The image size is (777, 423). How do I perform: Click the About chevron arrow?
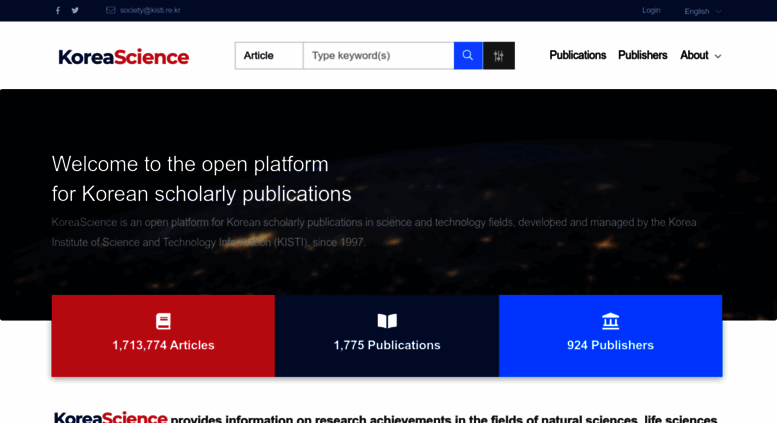(718, 56)
